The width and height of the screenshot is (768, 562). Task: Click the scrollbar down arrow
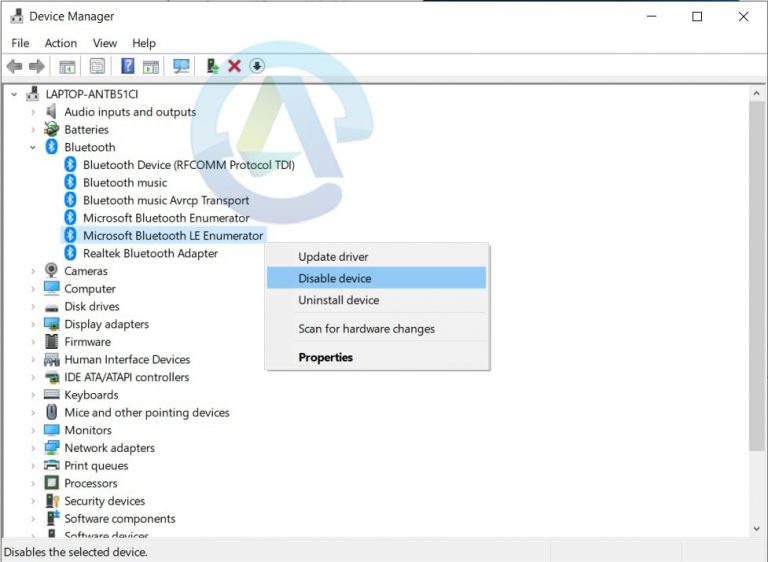757,528
